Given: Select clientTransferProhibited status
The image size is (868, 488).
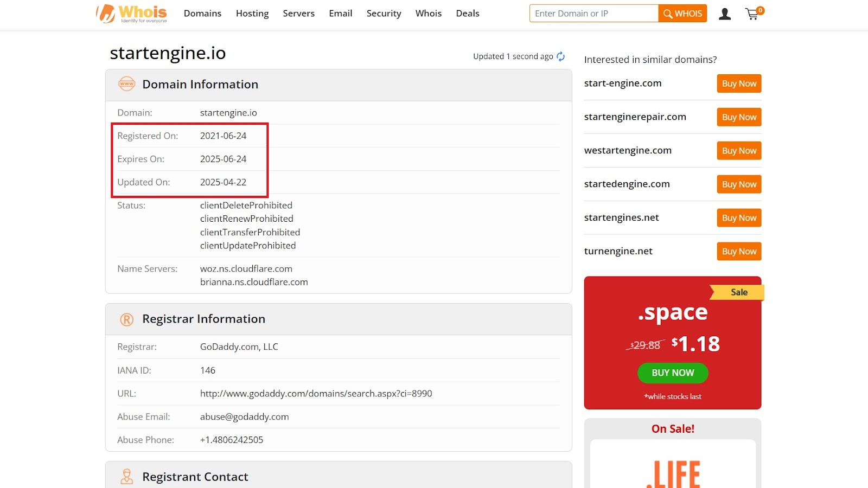Looking at the screenshot, I should [250, 233].
